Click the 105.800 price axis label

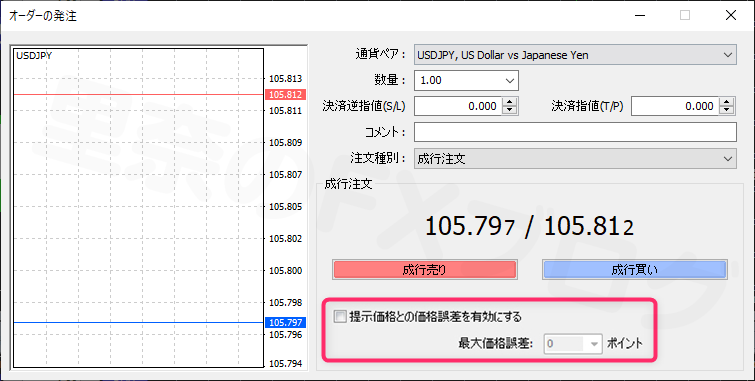click(285, 271)
